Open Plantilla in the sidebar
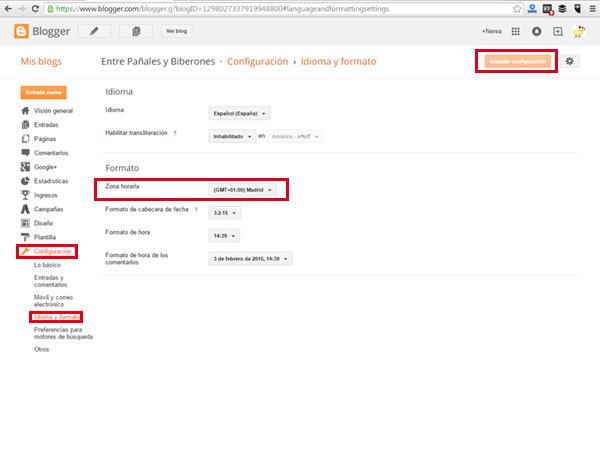600x449 pixels. pos(44,237)
